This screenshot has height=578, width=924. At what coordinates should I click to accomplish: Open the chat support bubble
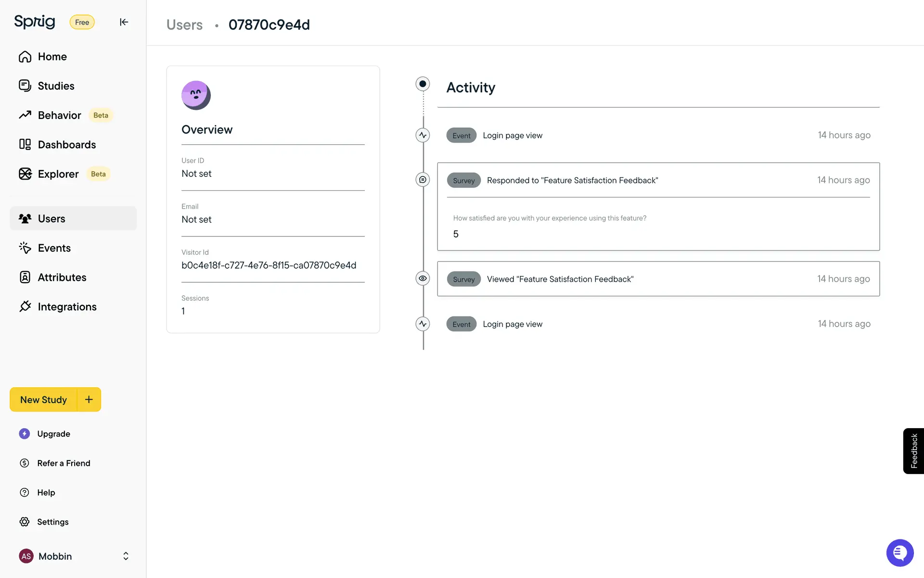899,553
